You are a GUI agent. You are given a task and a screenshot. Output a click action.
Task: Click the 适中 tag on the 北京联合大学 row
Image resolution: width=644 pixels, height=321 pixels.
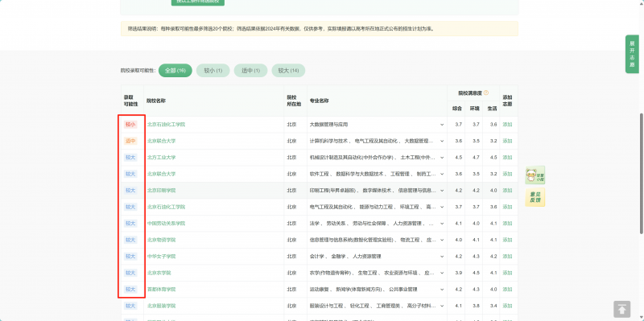point(130,141)
